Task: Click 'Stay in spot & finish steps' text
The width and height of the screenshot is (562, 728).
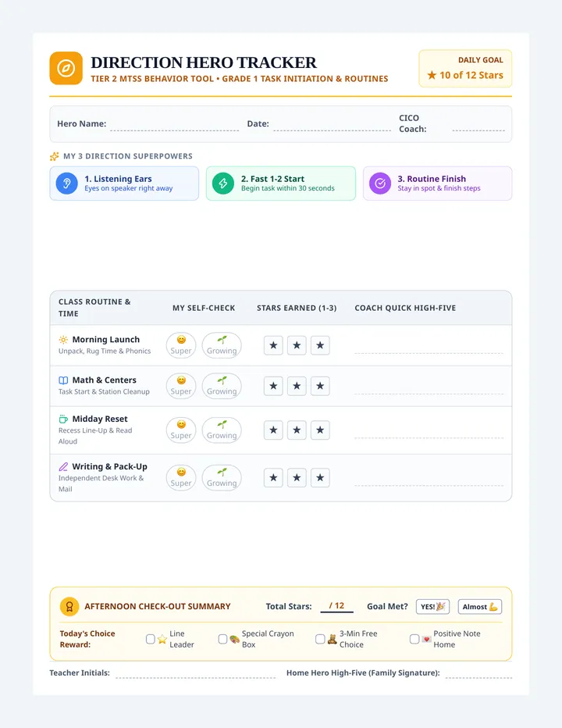Action: 439,188
